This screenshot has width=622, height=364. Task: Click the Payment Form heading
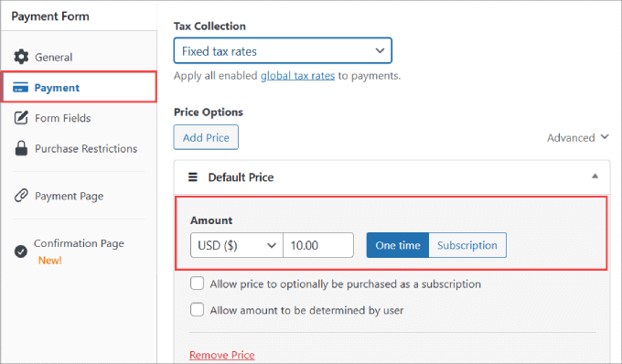coord(50,16)
